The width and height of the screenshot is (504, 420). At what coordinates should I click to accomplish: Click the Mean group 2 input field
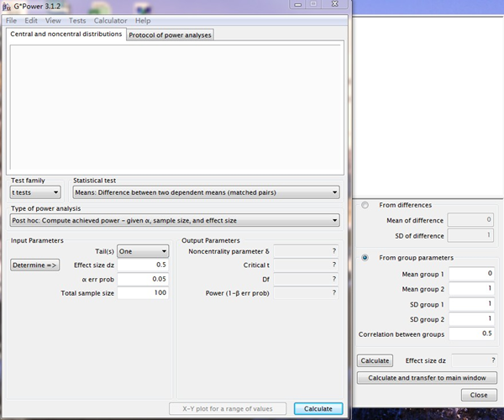[473, 289]
